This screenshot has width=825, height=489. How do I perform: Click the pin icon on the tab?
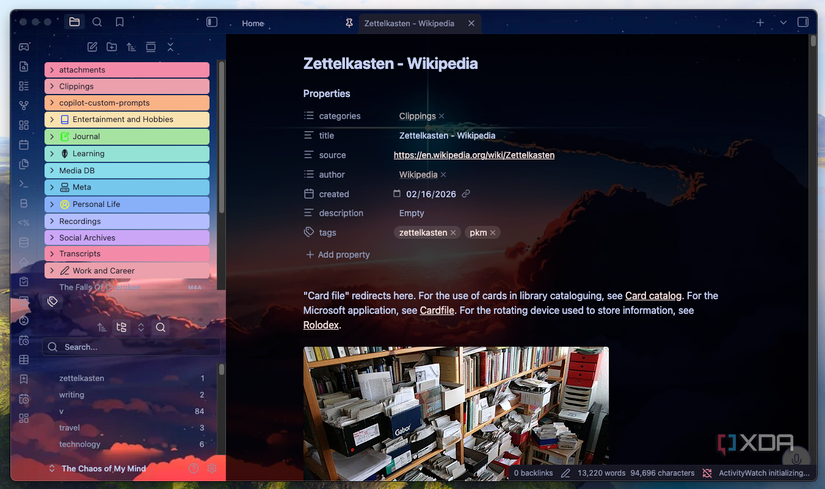(x=348, y=23)
